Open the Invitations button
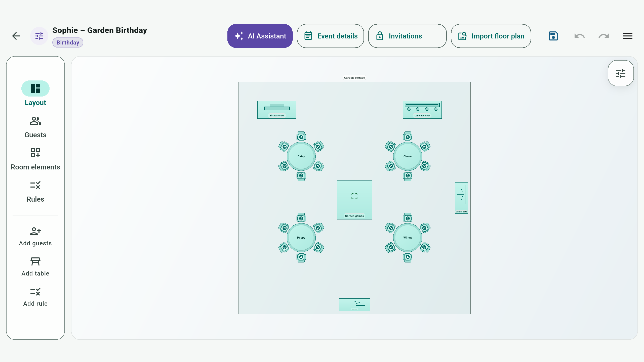Image resolution: width=644 pixels, height=362 pixels. [408, 36]
